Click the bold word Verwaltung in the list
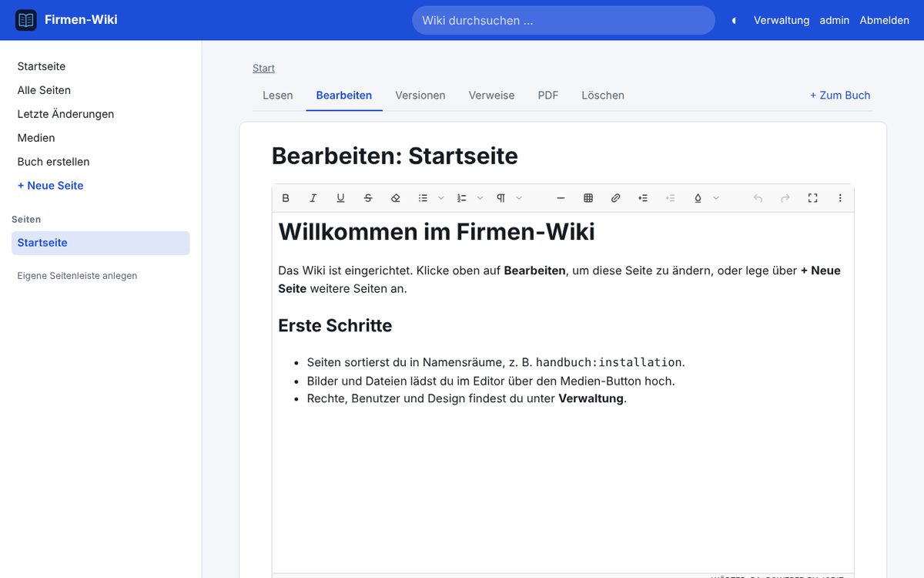924x578 pixels. [x=591, y=399]
